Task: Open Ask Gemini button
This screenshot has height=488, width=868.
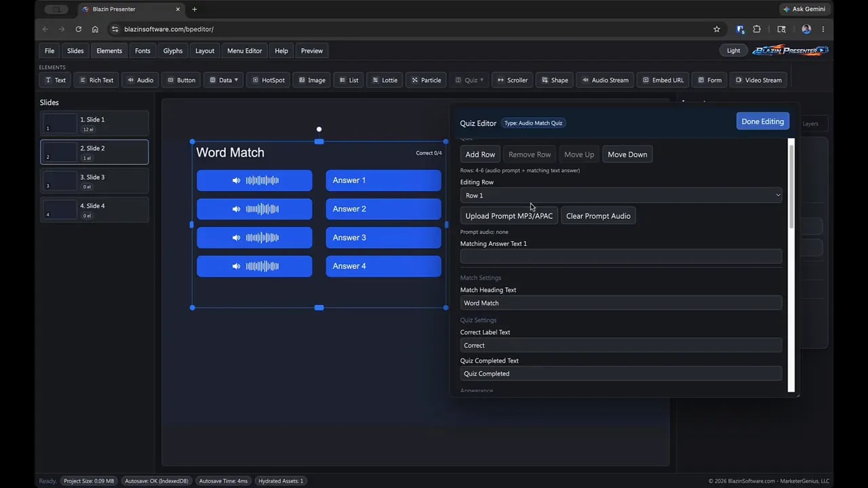Action: point(804,9)
